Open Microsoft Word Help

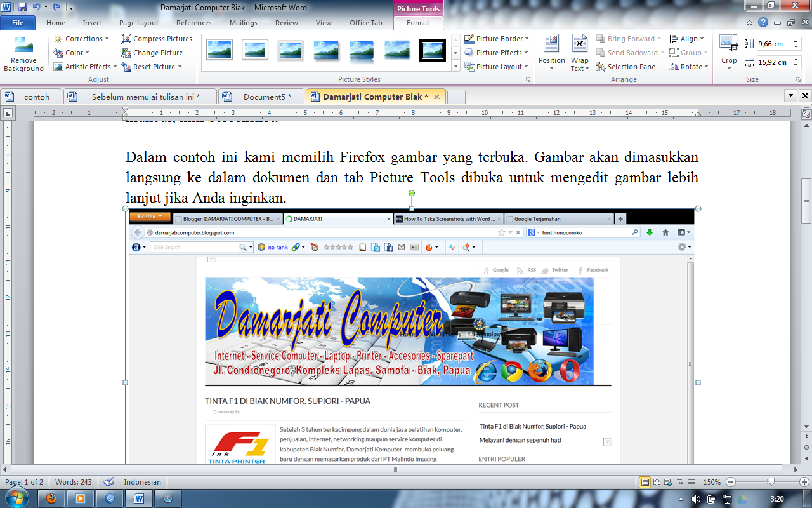[x=763, y=22]
